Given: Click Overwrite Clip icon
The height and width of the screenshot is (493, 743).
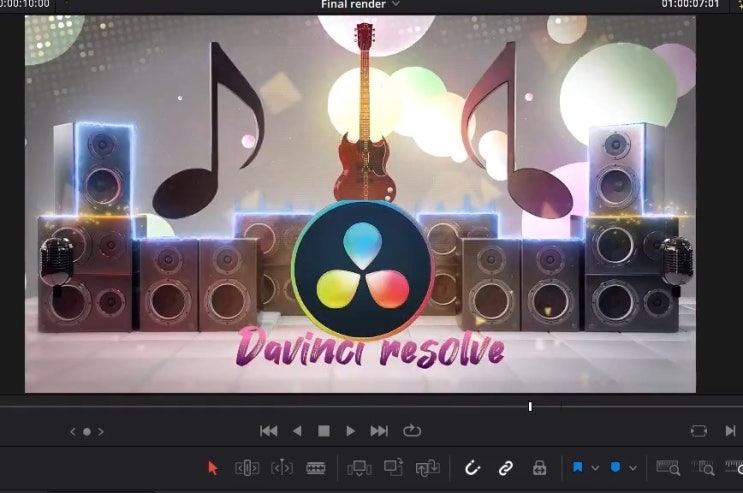Looking at the screenshot, I should coord(393,467).
